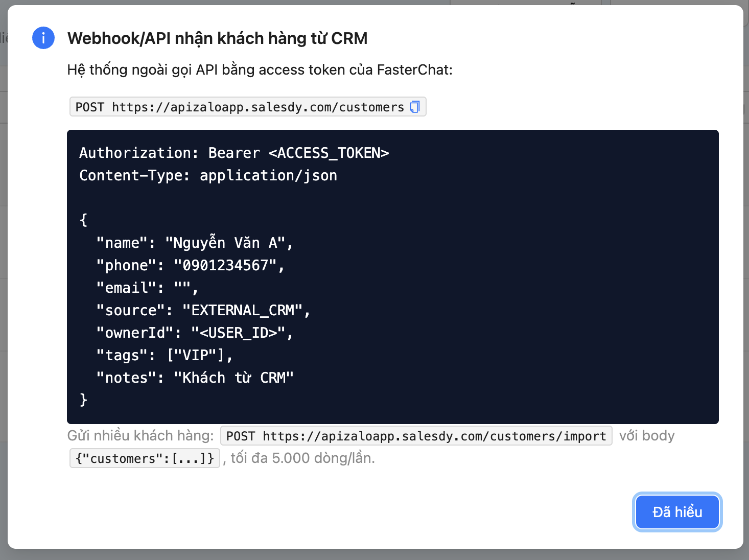
Task: Click the "notes": "Khách từ CRM" line
Action: [x=195, y=378]
